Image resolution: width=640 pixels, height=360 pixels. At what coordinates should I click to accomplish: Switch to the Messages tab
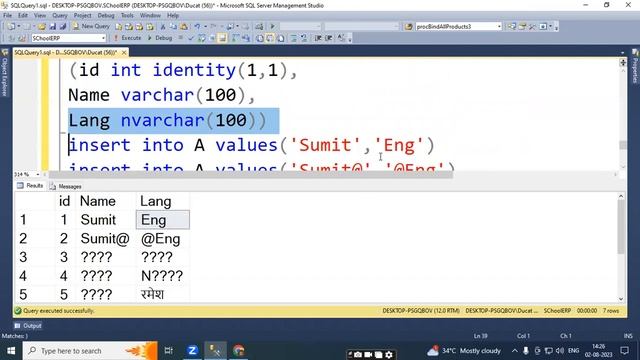[x=65, y=186]
